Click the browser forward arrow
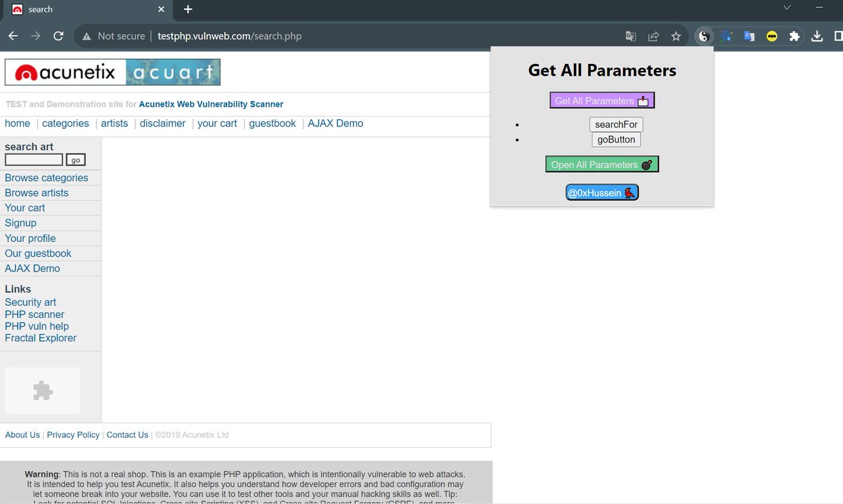843x504 pixels. tap(36, 36)
